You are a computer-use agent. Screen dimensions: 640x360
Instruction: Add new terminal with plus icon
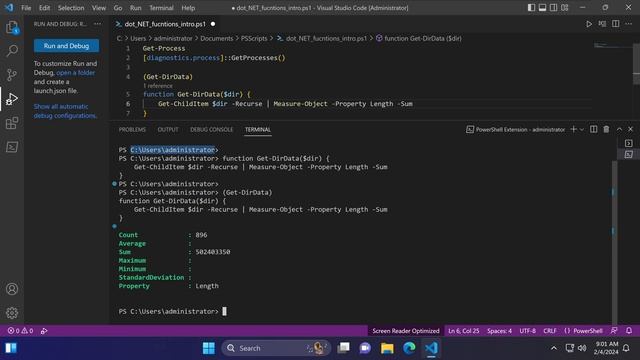click(x=573, y=129)
